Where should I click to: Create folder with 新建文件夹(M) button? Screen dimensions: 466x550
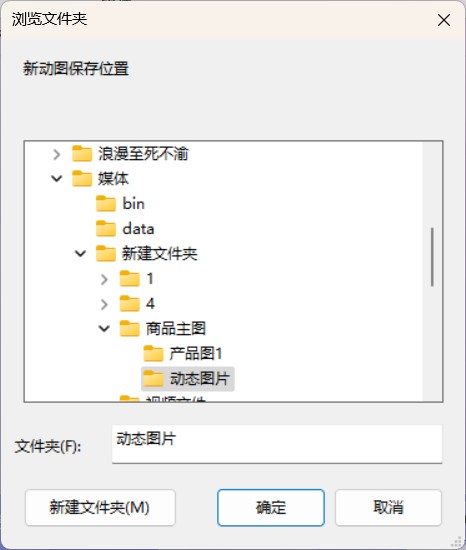[100, 507]
